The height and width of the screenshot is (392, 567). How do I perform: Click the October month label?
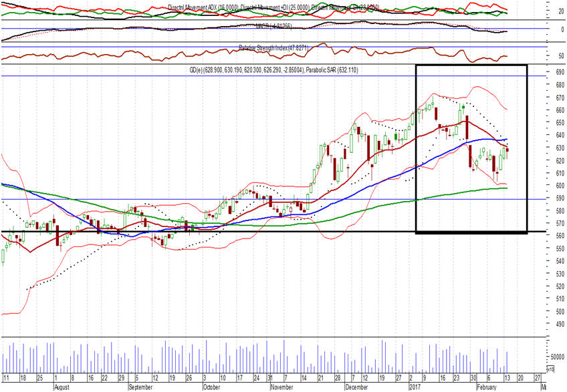pyautogui.click(x=211, y=387)
